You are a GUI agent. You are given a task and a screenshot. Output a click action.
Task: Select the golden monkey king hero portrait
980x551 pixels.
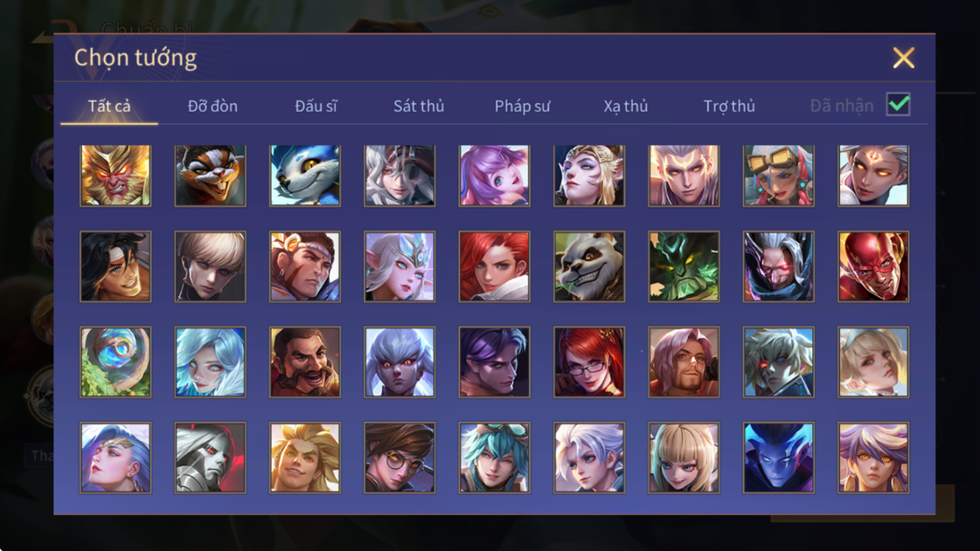115,176
